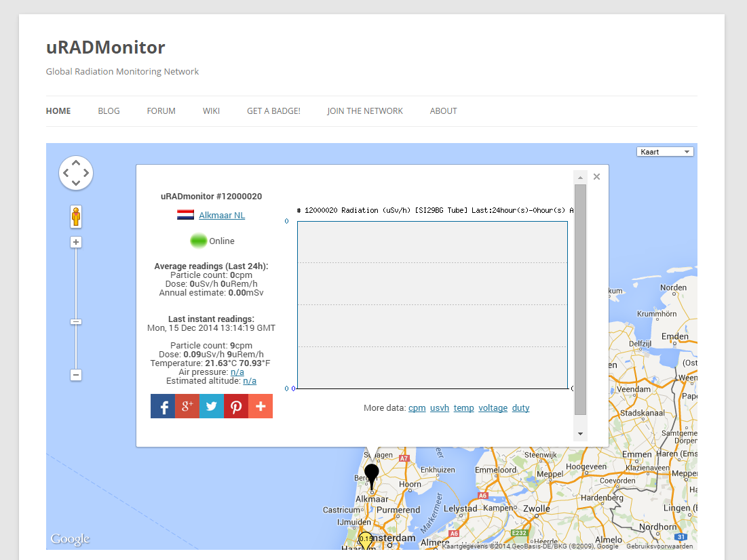Share via Google Plus icon

pos(187,406)
